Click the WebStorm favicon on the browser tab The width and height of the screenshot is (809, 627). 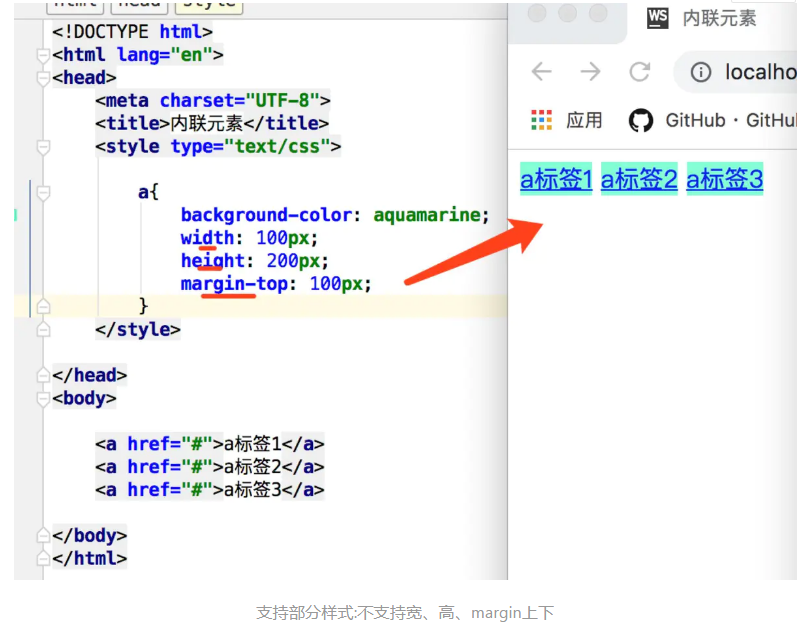[657, 18]
